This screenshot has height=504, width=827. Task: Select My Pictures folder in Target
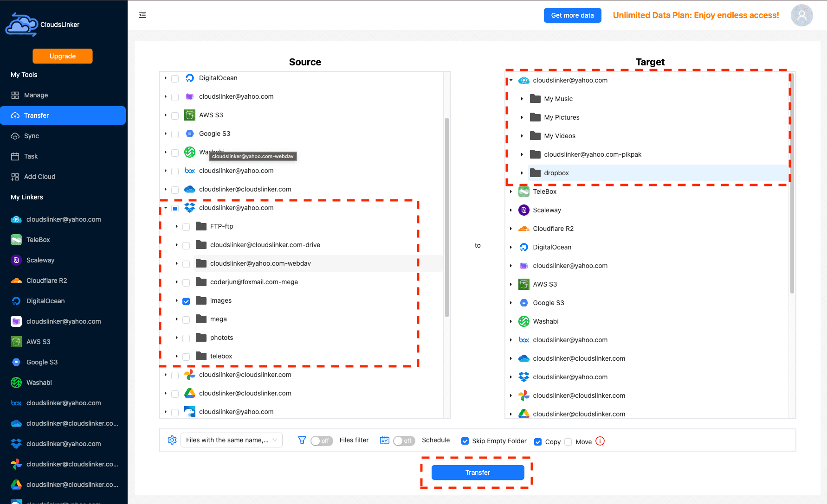[562, 117]
